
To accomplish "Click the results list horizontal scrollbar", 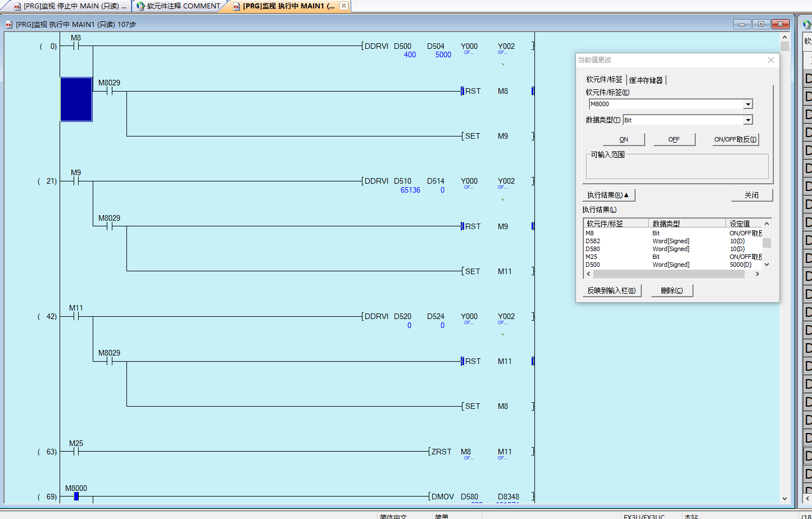I will click(669, 274).
